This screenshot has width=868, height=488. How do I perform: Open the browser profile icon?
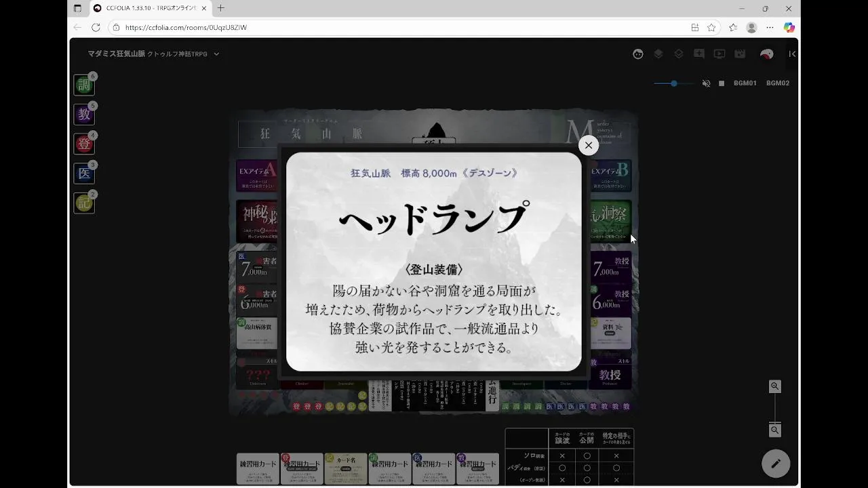pos(751,28)
